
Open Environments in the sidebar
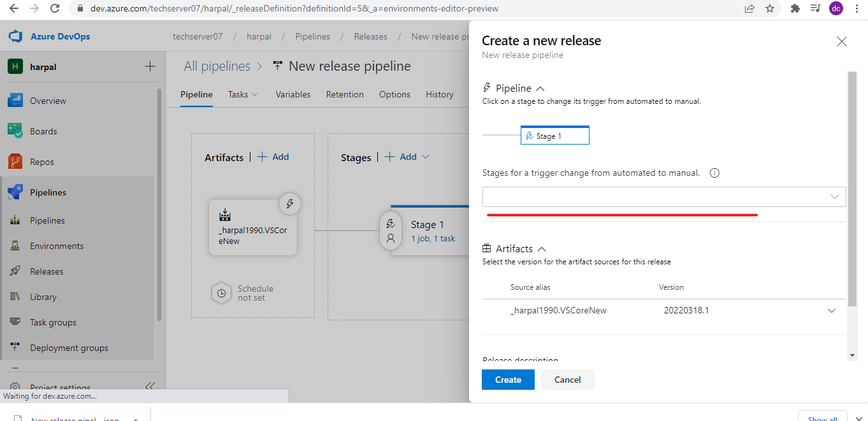(x=57, y=246)
